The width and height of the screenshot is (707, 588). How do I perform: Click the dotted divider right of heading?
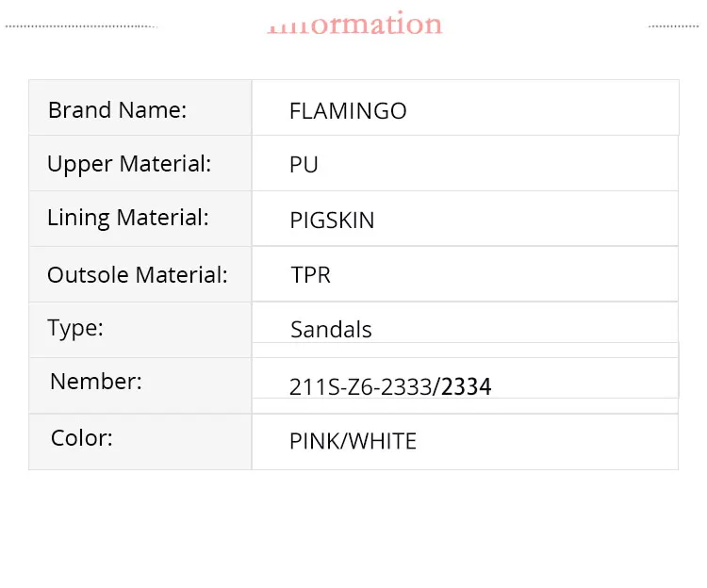tap(675, 25)
